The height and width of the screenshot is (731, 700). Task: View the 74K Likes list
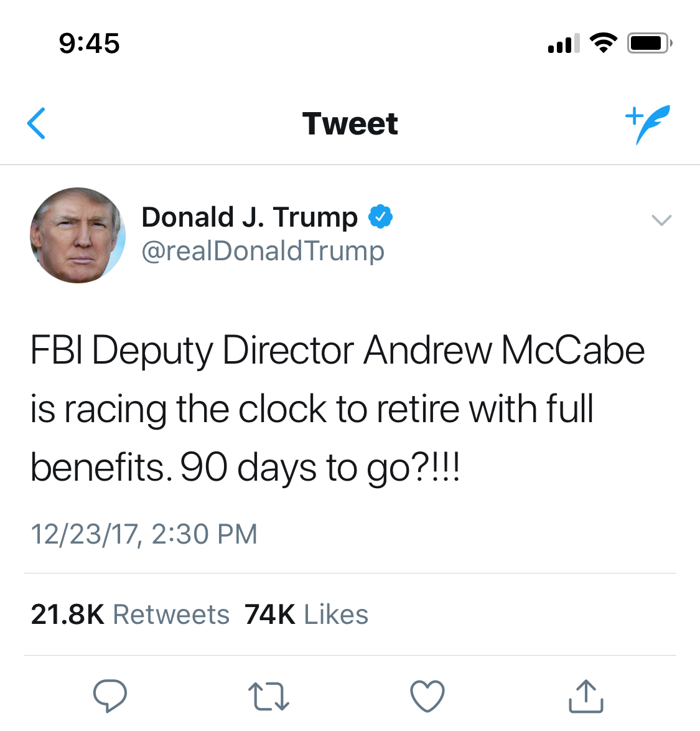pos(306,615)
